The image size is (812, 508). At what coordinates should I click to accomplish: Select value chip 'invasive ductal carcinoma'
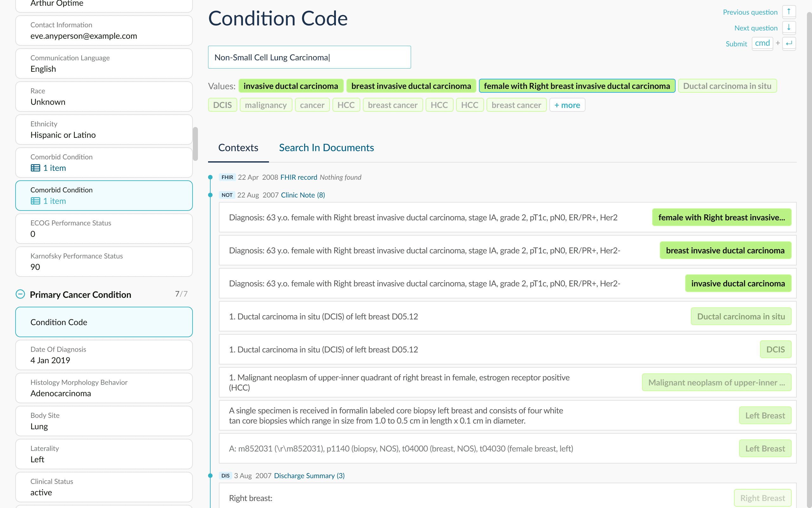(x=291, y=86)
